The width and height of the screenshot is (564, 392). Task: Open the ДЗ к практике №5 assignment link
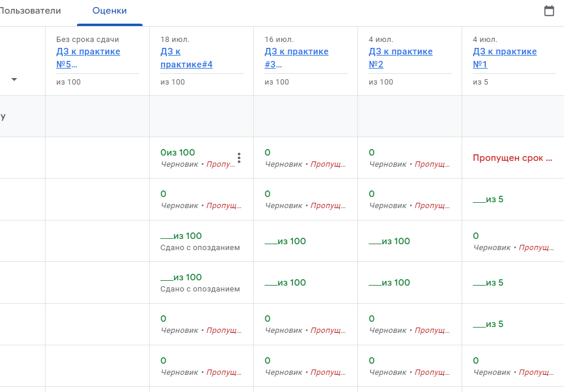88,58
